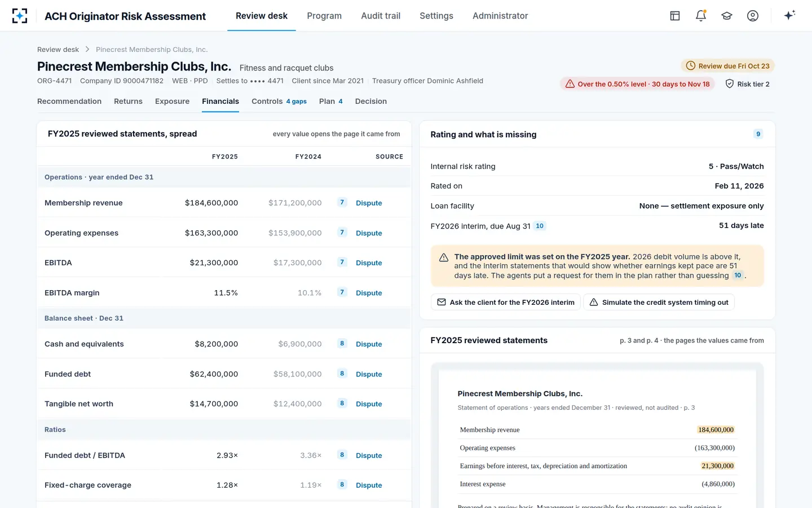Viewport: 812px width, 508px height.
Task: Open source reference 7 for EBITDA margin
Action: [342, 292]
